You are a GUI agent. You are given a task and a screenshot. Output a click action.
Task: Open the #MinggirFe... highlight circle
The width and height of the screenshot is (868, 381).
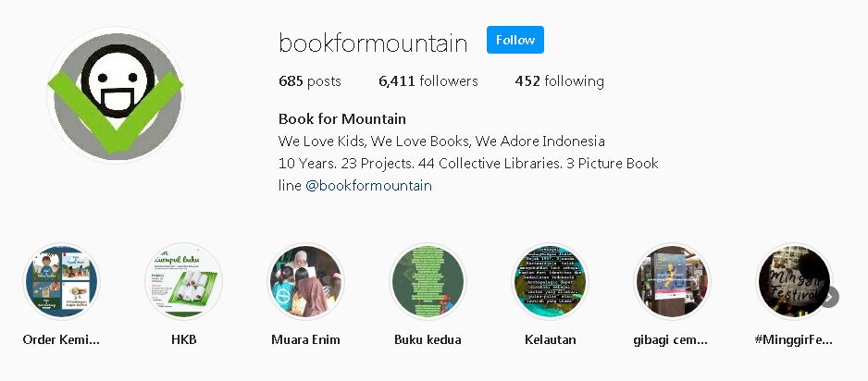[794, 281]
